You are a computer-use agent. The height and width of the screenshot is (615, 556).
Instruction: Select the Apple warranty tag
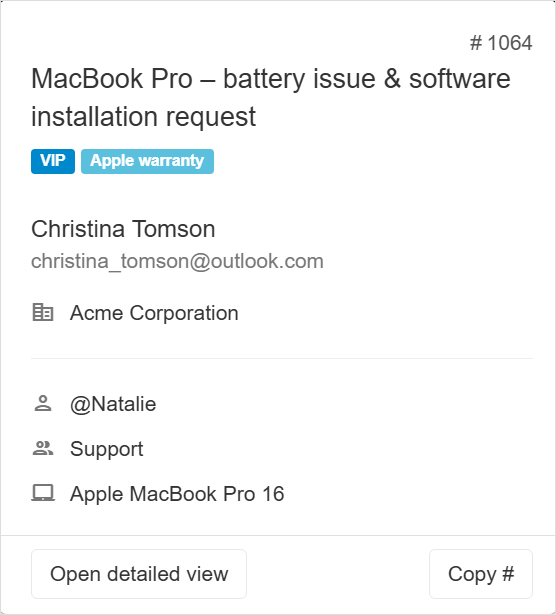[x=147, y=161]
